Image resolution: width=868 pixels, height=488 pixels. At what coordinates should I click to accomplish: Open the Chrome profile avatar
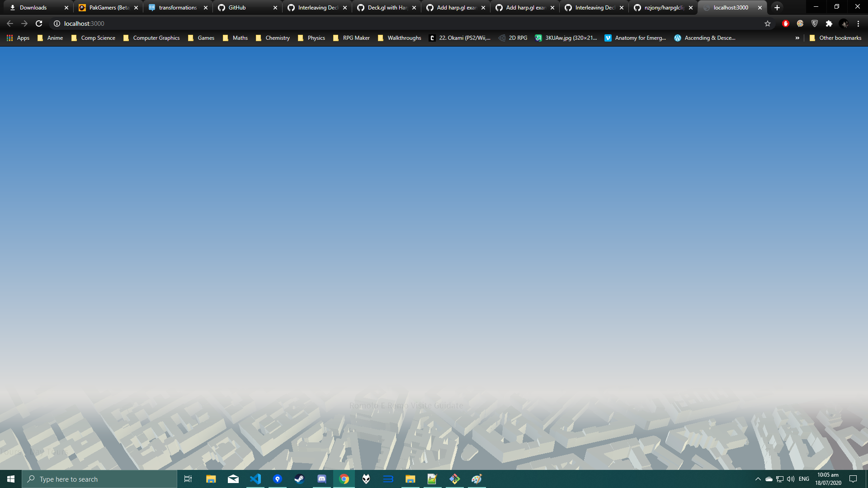tap(844, 23)
